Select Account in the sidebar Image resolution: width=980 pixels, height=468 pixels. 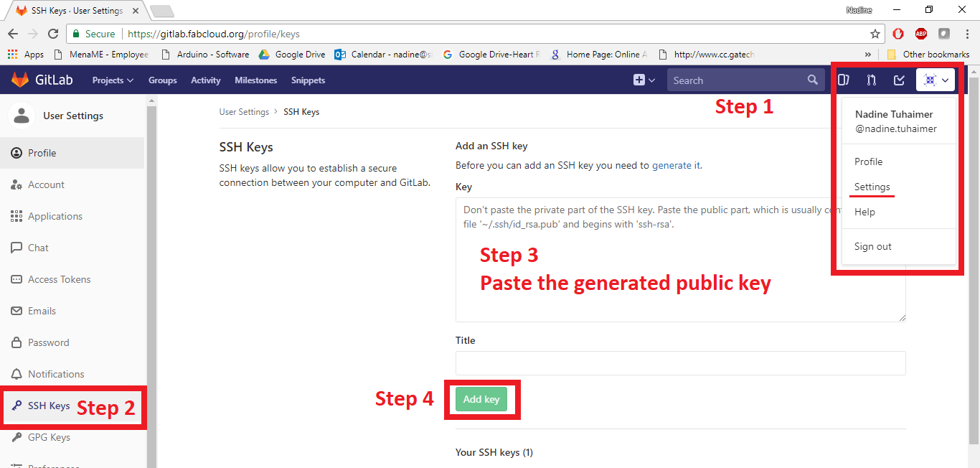tap(72, 184)
